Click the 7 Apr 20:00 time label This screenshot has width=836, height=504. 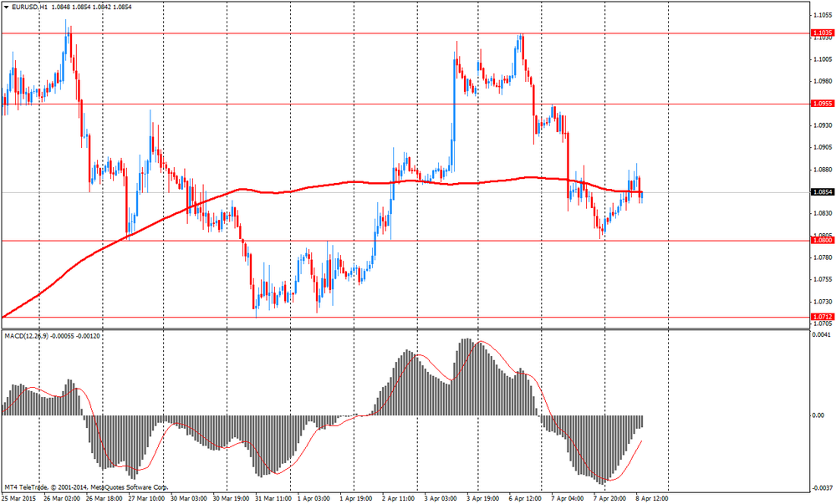[x=612, y=498]
